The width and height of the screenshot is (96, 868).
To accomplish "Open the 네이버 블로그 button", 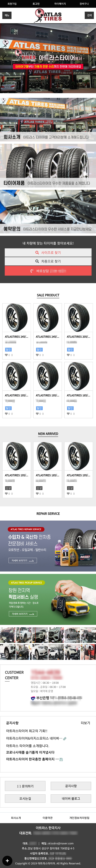I will click(x=71, y=799).
